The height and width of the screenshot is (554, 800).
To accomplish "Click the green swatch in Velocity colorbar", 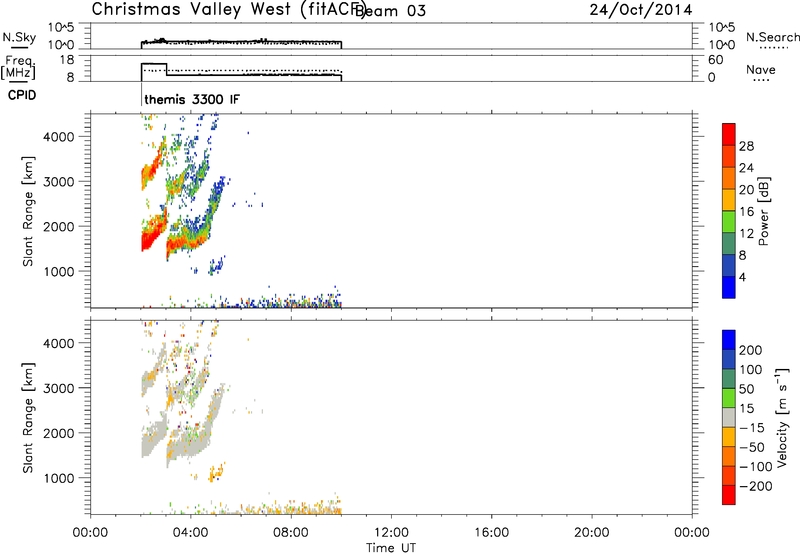I will pyautogui.click(x=729, y=398).
